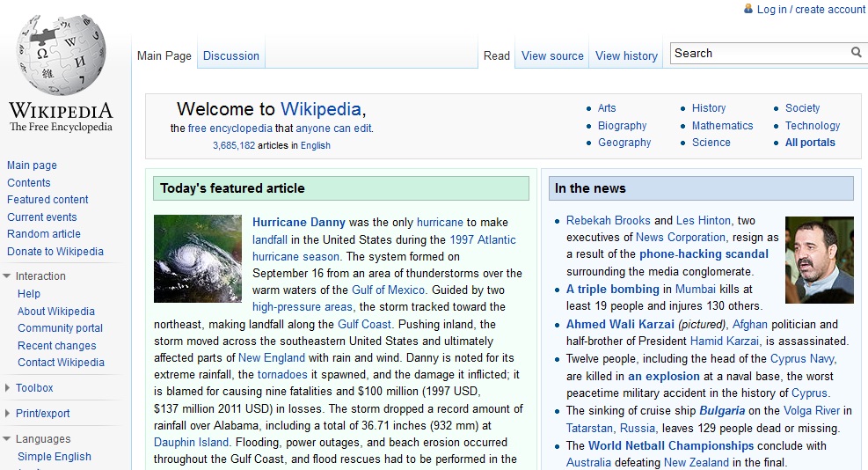Open a Random article
Viewport: 868px width, 470px height.
point(44,234)
